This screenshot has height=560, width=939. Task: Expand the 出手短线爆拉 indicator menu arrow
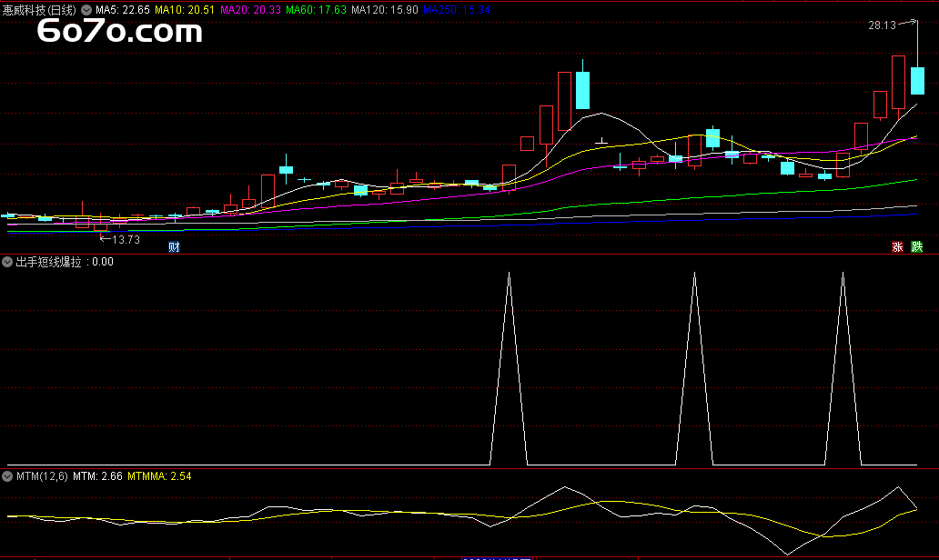tap(8, 262)
